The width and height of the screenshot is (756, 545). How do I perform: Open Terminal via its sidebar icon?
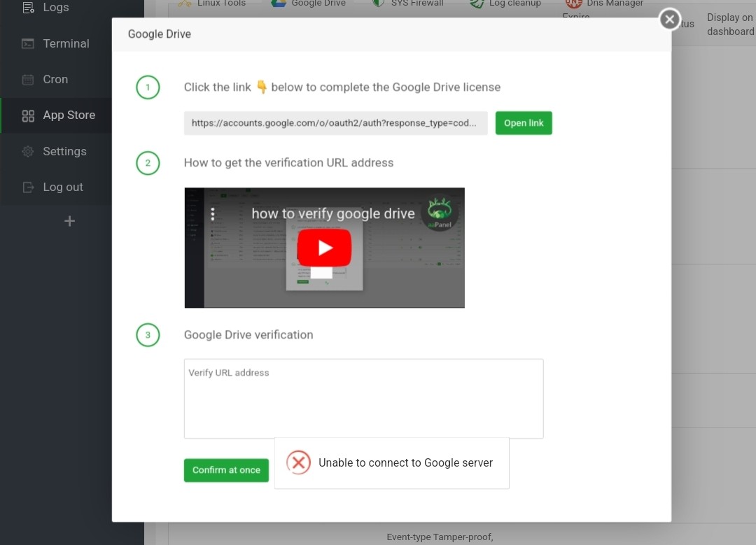pyautogui.click(x=28, y=43)
